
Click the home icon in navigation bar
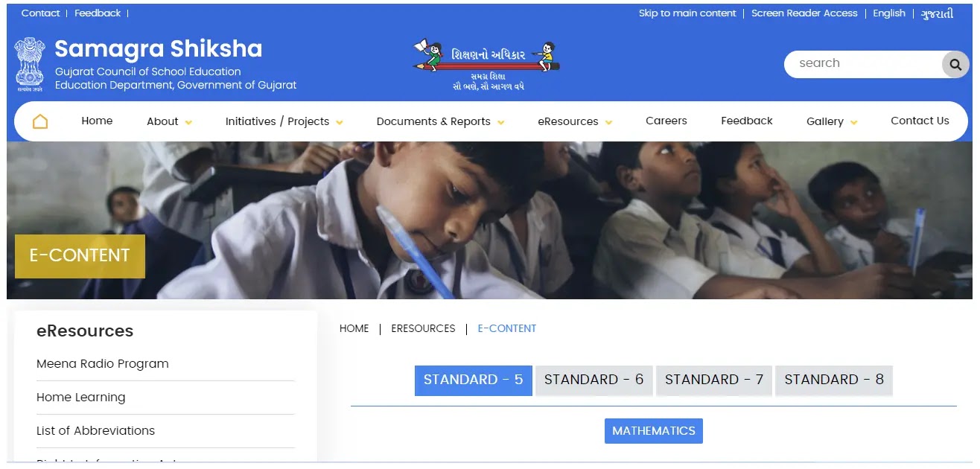pos(40,121)
